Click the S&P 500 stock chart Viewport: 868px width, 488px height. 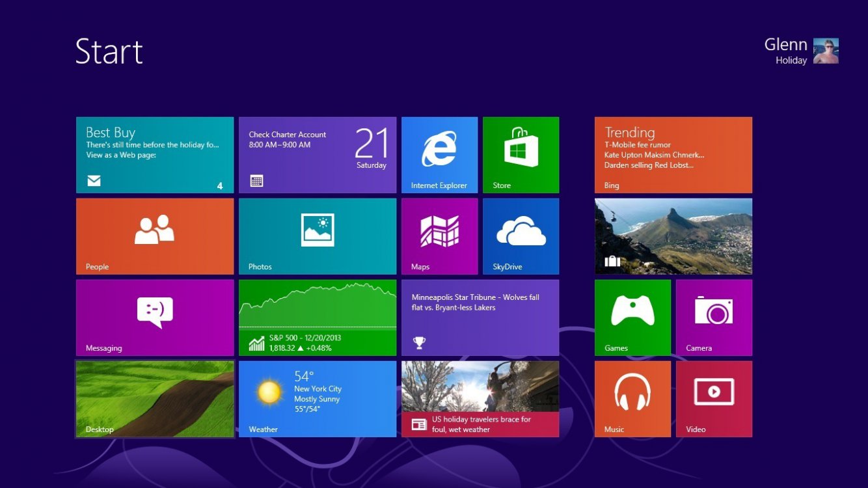point(318,305)
